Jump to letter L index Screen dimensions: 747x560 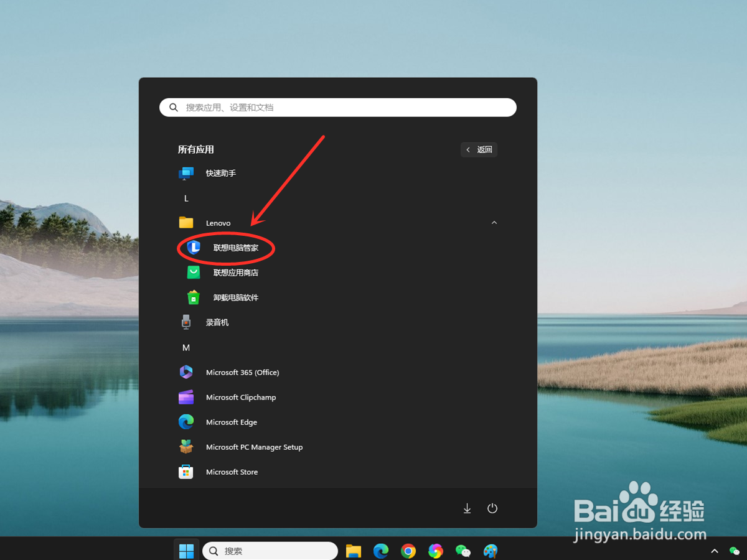[x=186, y=198]
